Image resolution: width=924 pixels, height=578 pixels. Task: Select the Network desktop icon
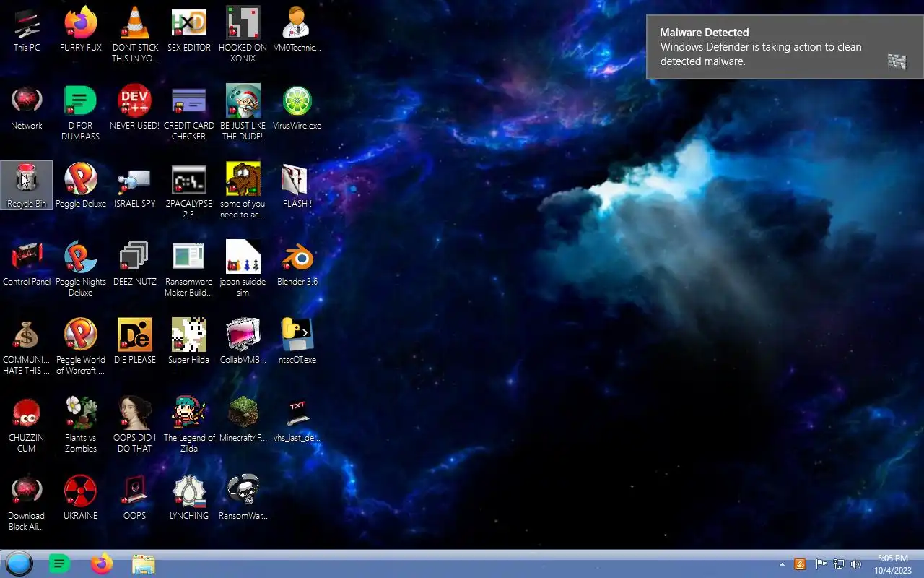[x=27, y=108]
